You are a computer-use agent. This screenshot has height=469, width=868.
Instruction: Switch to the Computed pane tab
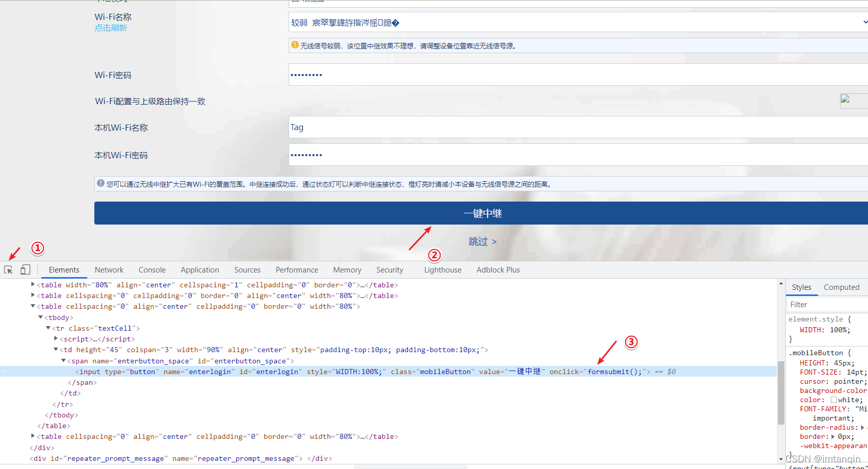pyautogui.click(x=841, y=287)
